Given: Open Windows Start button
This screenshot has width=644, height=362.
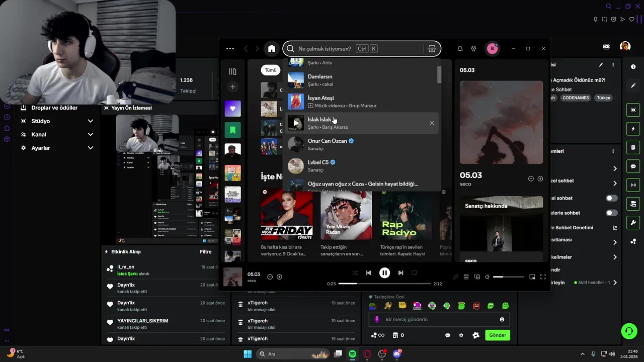Looking at the screenshot, I should [x=248, y=354].
